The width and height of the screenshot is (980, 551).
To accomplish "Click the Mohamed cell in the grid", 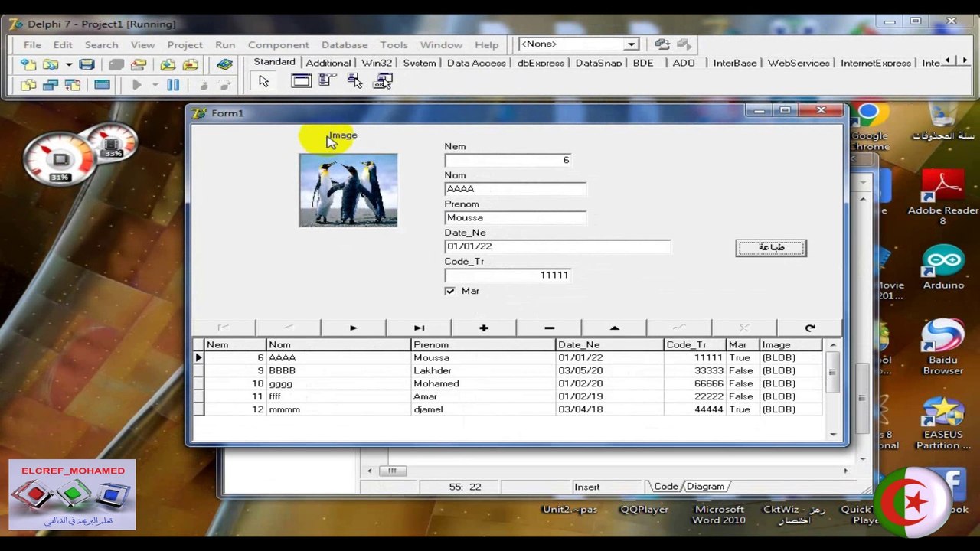I will [483, 383].
